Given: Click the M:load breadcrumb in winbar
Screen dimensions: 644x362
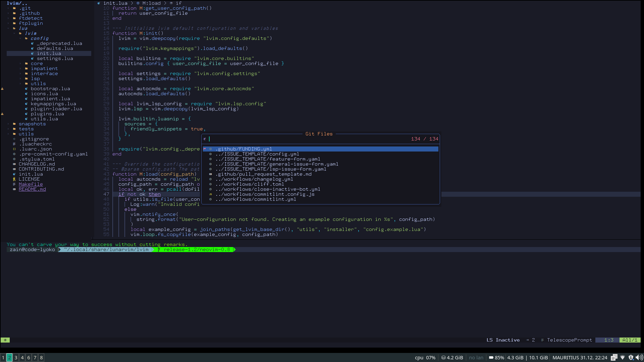Looking at the screenshot, I should click(151, 3).
